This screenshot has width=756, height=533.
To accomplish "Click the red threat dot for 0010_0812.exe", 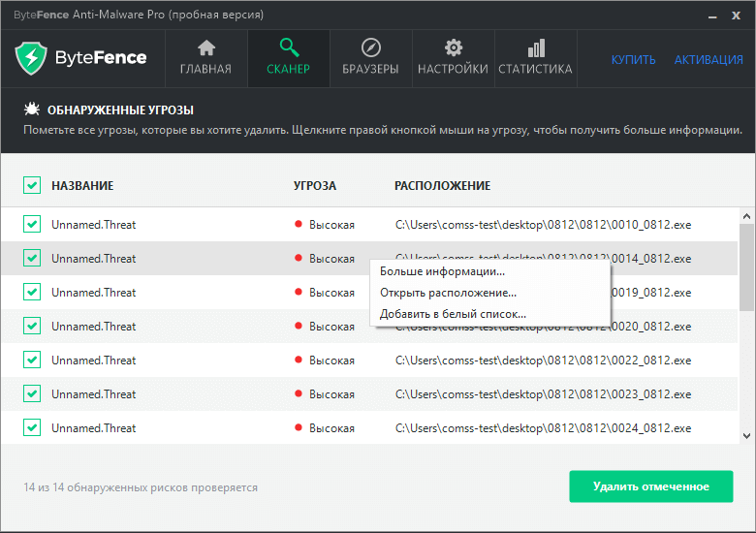I will (x=299, y=225).
